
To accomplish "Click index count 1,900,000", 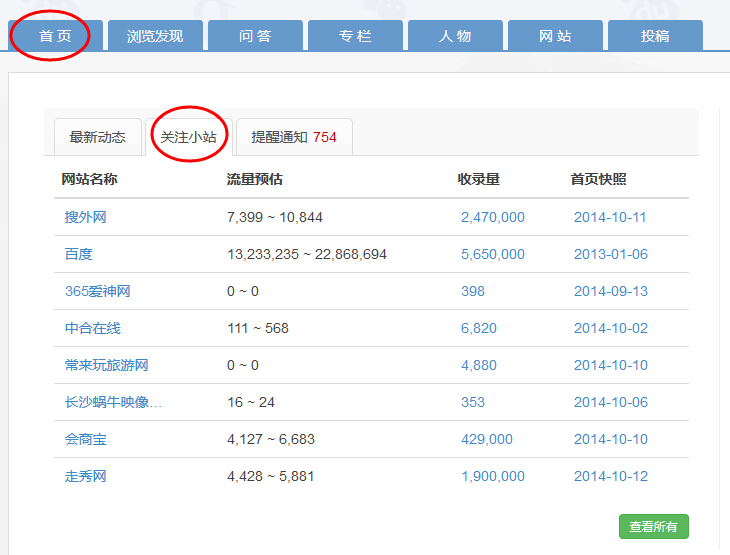I will [x=493, y=476].
